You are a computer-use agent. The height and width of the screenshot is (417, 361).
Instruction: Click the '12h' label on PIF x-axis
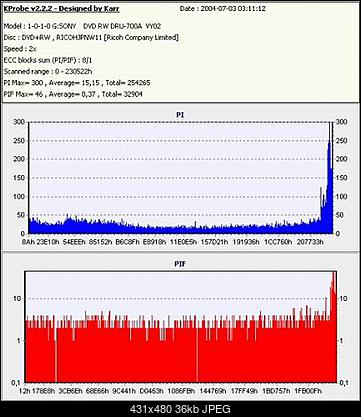pos(24,391)
